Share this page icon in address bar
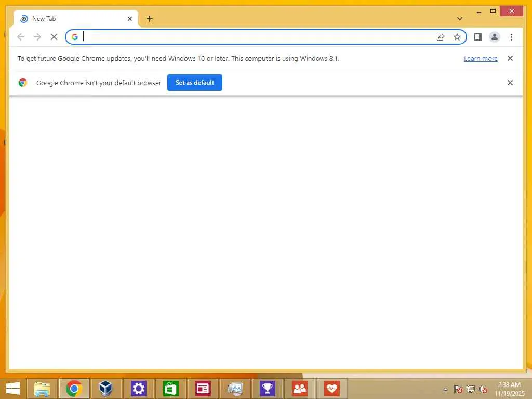 coord(441,37)
